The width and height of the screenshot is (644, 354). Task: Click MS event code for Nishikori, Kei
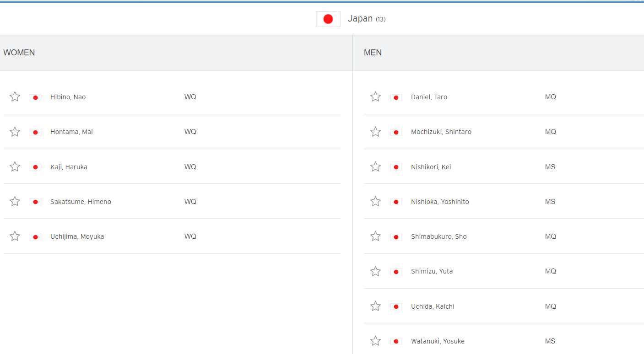(x=550, y=167)
